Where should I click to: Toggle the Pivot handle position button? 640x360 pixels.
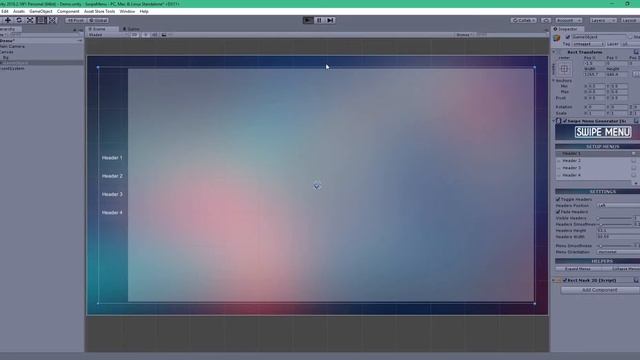tap(76, 20)
